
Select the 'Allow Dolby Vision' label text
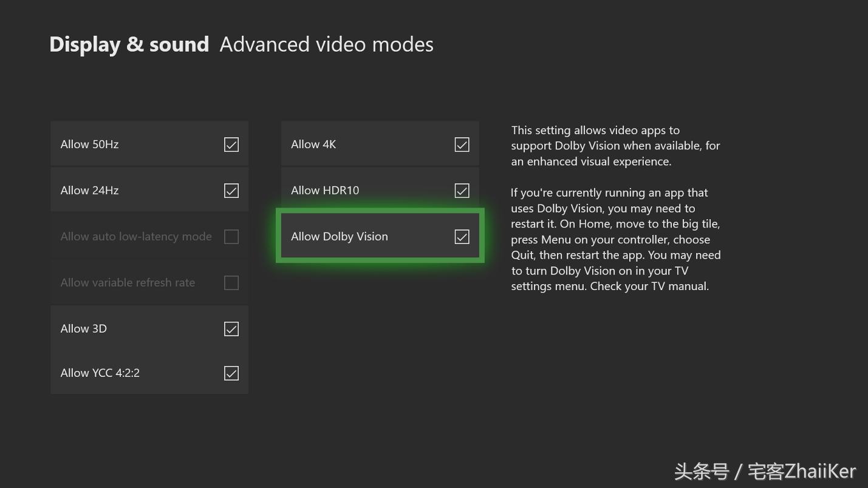tap(340, 237)
